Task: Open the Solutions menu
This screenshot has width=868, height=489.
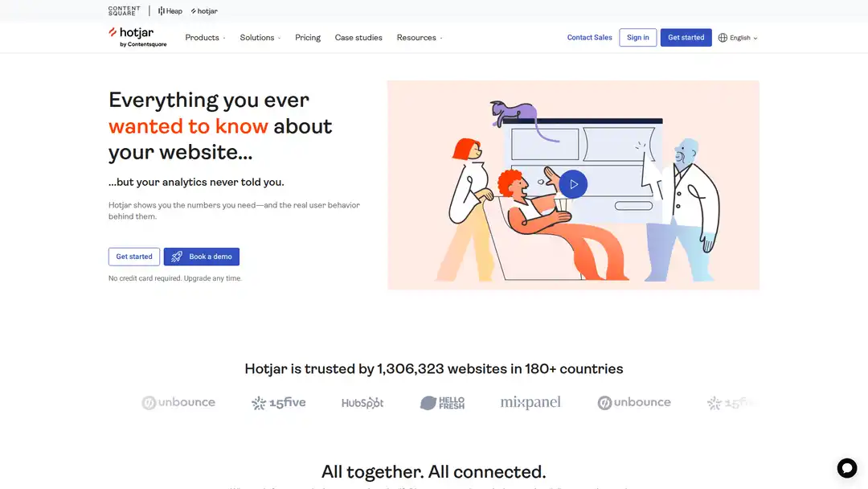Action: 257,37
